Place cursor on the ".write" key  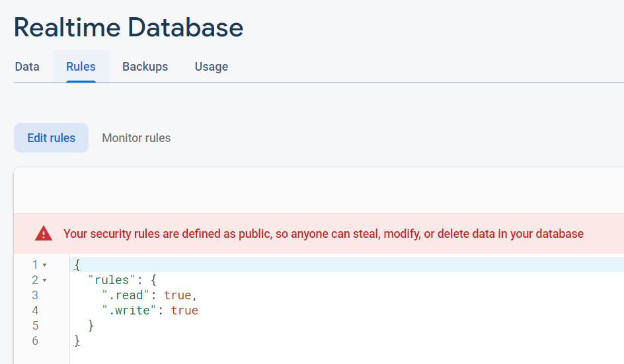(133, 310)
